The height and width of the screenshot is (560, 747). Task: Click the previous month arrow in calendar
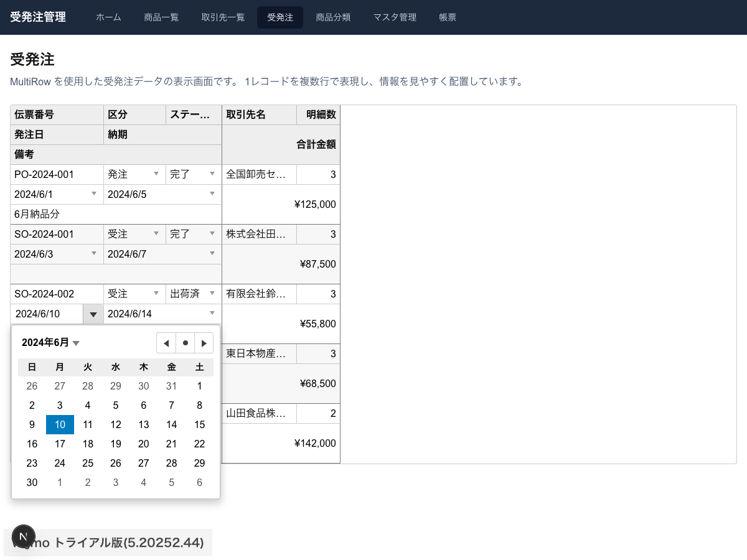coord(166,343)
